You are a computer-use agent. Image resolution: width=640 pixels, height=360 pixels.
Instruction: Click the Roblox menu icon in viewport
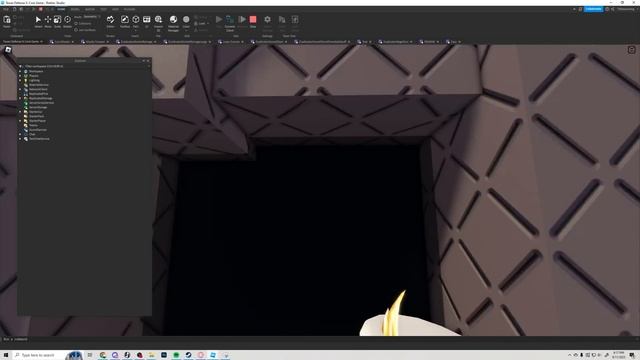pyautogui.click(x=8, y=50)
